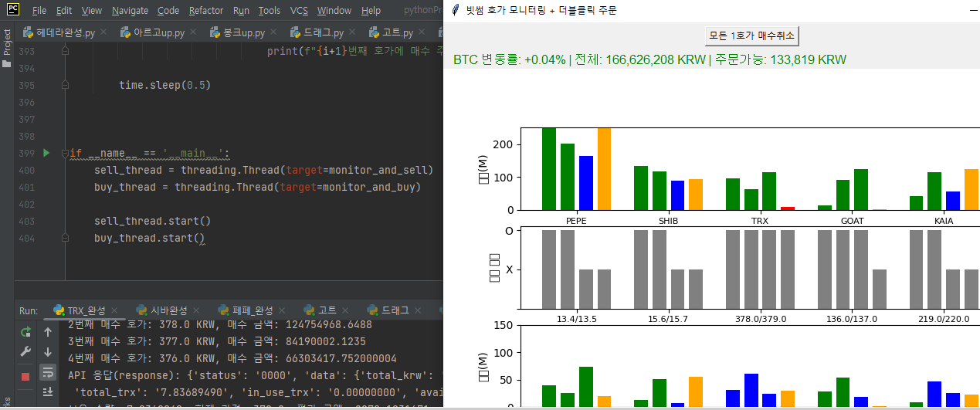Image resolution: width=980 pixels, height=410 pixels.
Task: Close the 고트.py editor tab
Action: pos(423,33)
